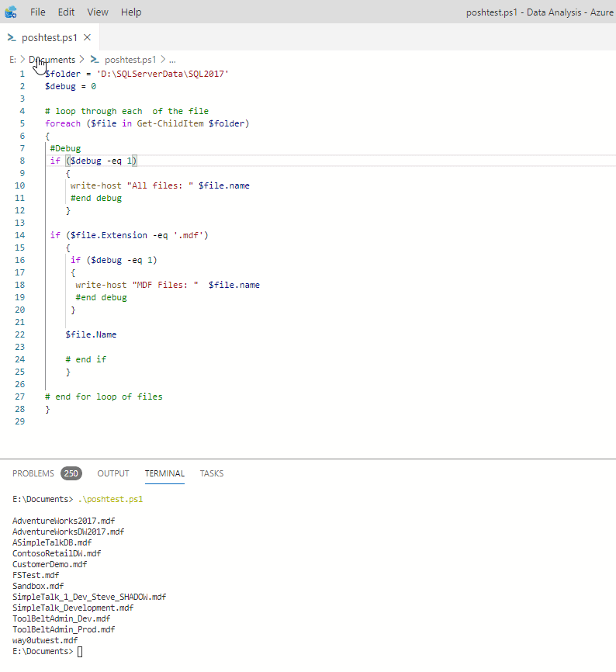Click the PowerShell icon on the poshtest.ps1 tab
This screenshot has height=672, width=616.
click(x=12, y=37)
